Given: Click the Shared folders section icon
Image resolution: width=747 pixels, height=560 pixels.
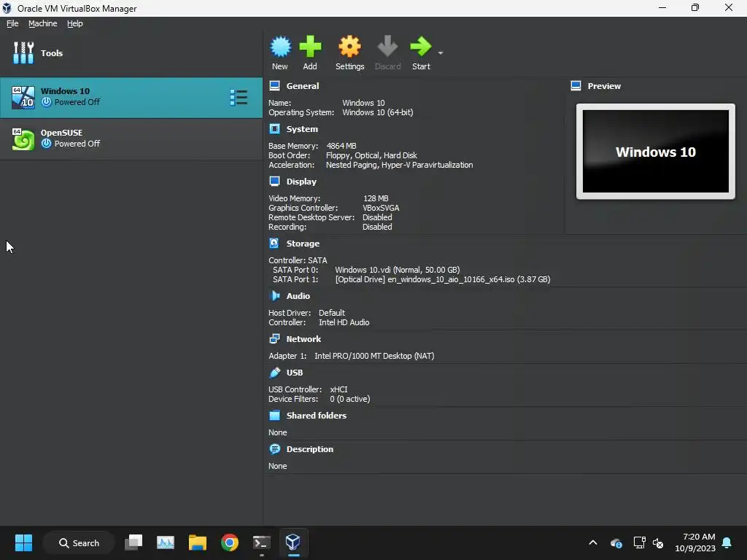Looking at the screenshot, I should (274, 415).
